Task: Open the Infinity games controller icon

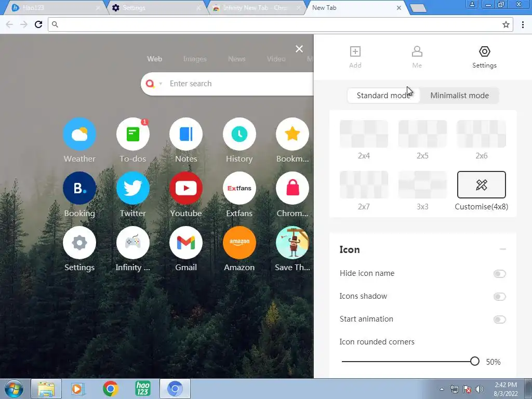Action: pyautogui.click(x=132, y=243)
